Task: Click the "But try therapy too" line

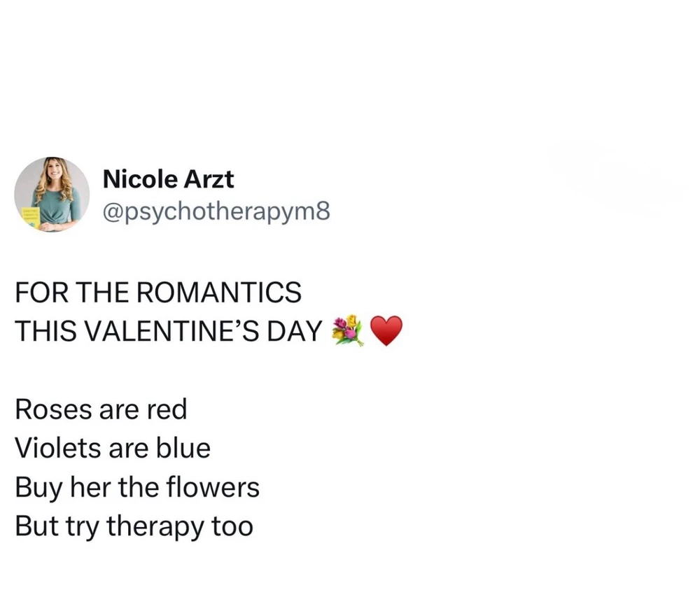Action: 134,526
